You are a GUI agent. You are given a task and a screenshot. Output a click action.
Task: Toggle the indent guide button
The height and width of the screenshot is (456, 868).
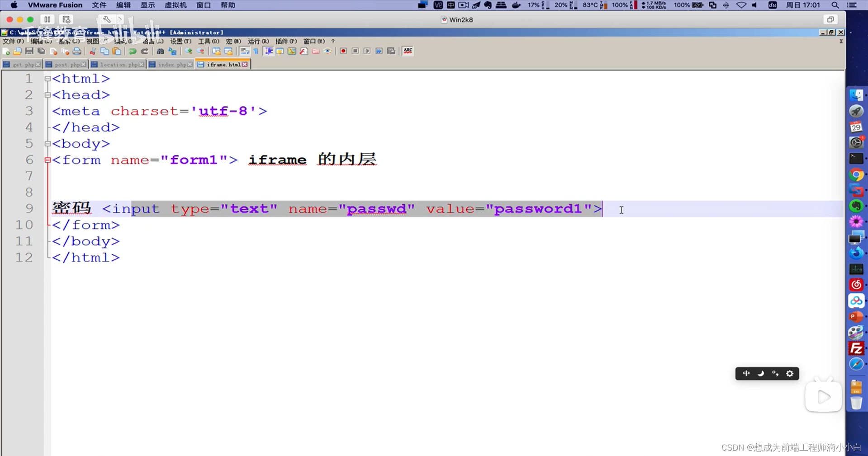pyautogui.click(x=269, y=51)
